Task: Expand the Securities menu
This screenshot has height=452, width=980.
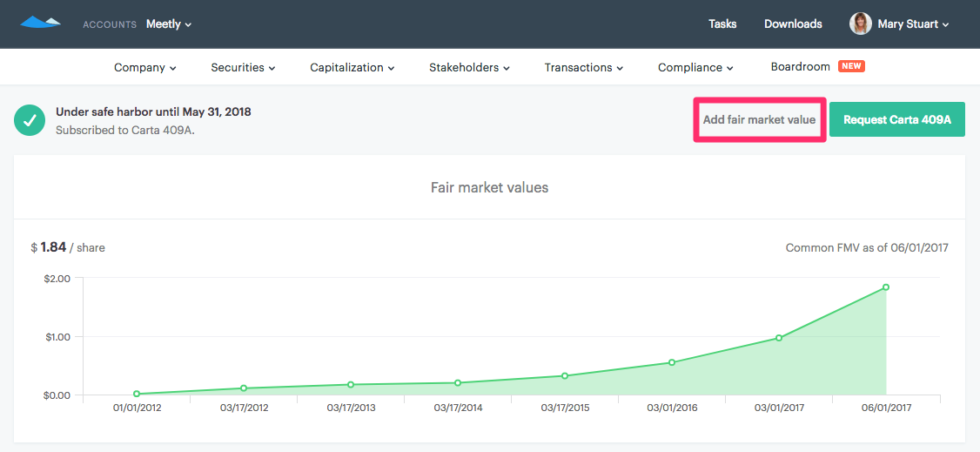Action: [243, 68]
